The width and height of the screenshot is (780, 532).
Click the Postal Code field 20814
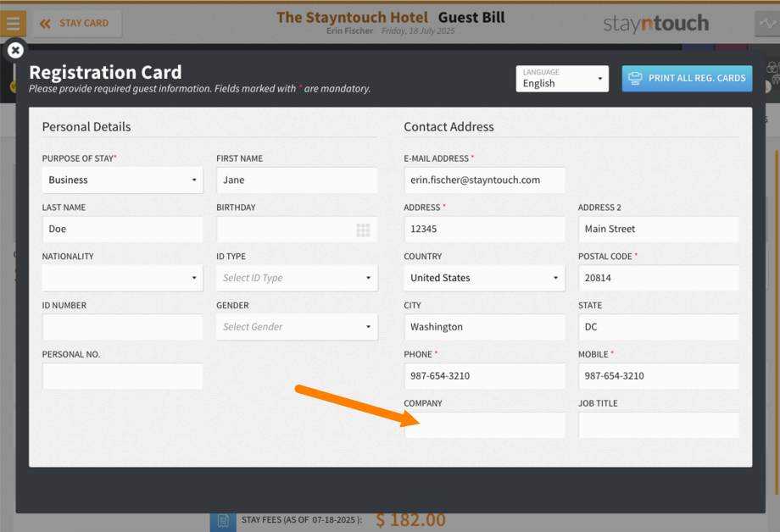coord(659,278)
